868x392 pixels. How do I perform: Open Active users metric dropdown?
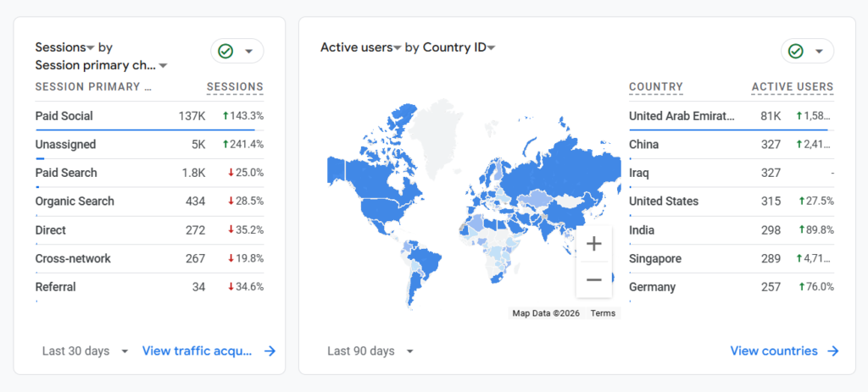point(397,48)
